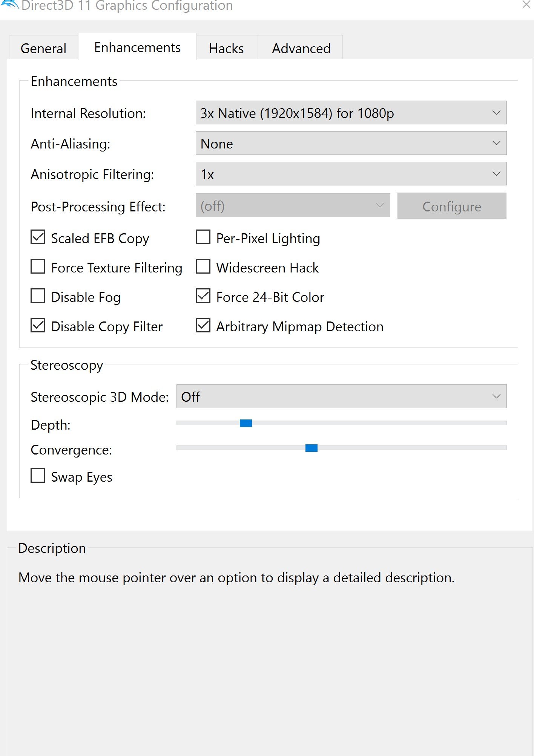Click the Anti-Aliasing label

pyautogui.click(x=71, y=144)
